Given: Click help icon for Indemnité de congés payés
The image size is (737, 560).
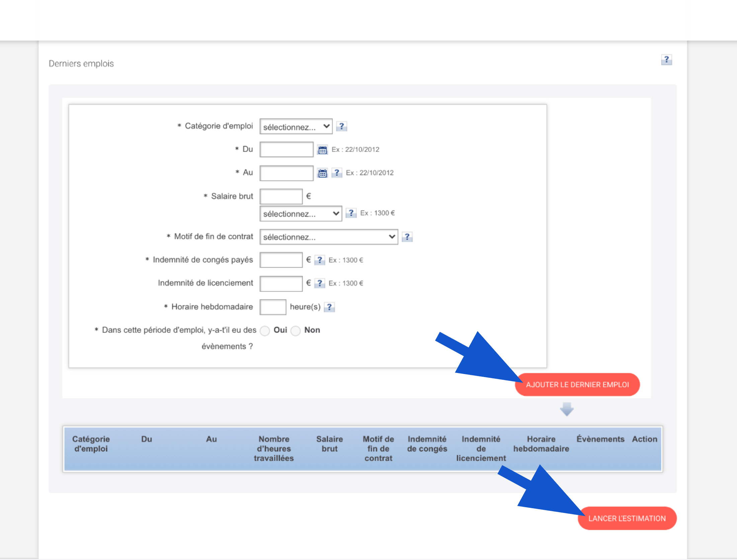Looking at the screenshot, I should pos(320,260).
